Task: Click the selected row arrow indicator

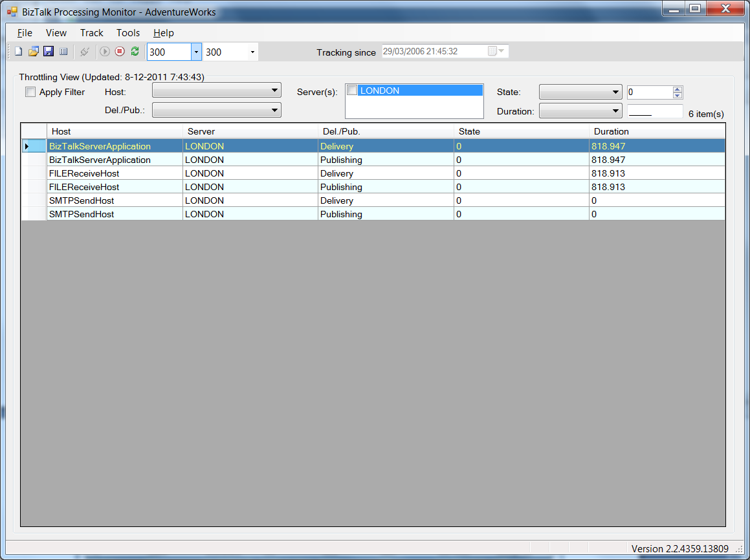Action: tap(27, 146)
